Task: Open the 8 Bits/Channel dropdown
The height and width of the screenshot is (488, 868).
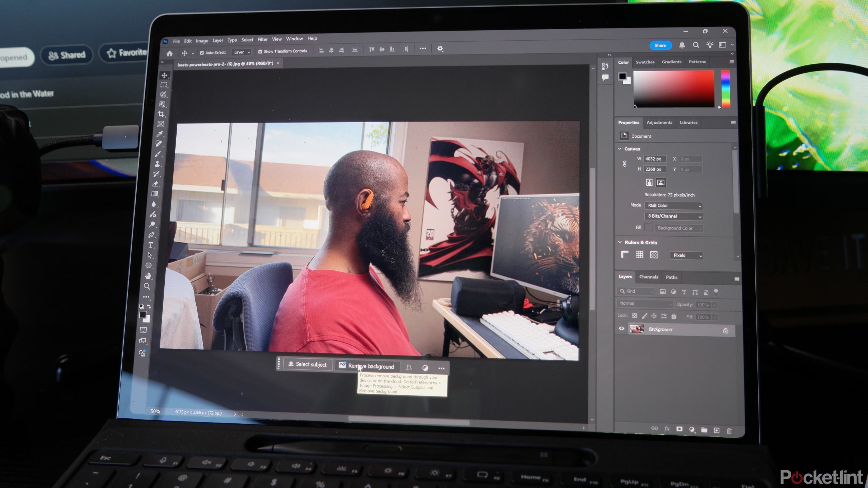Action: point(673,216)
